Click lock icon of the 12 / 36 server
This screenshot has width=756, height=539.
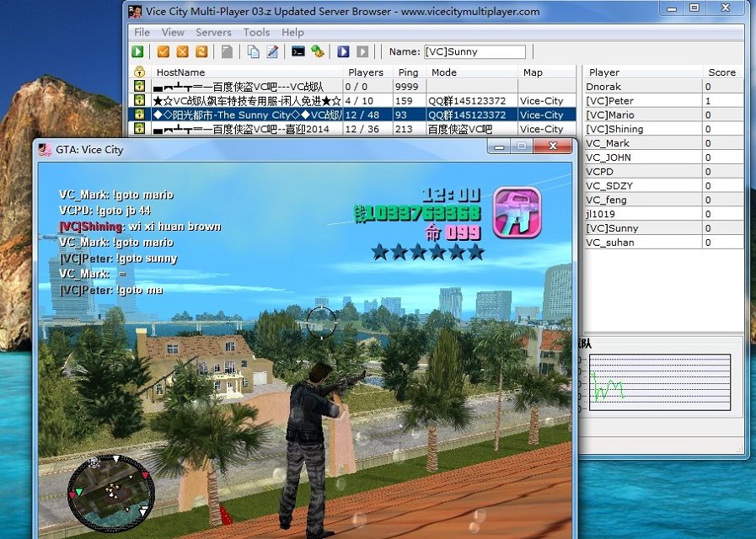pyautogui.click(x=139, y=129)
